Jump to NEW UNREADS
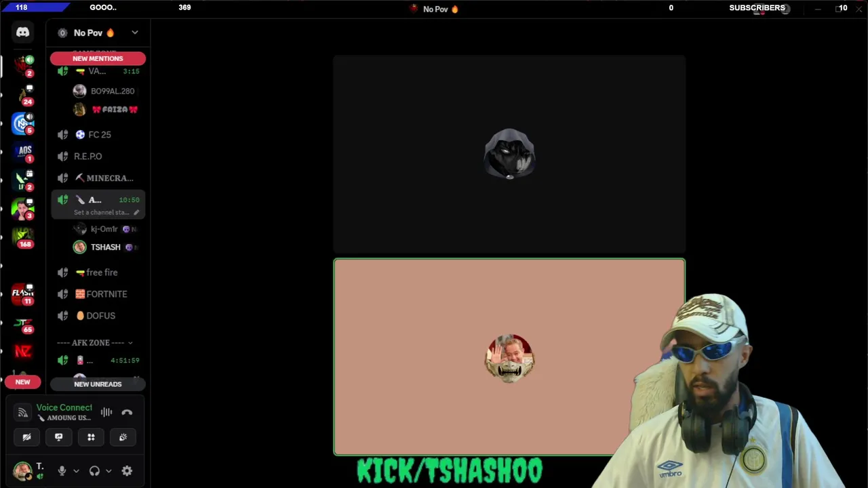 (x=98, y=384)
